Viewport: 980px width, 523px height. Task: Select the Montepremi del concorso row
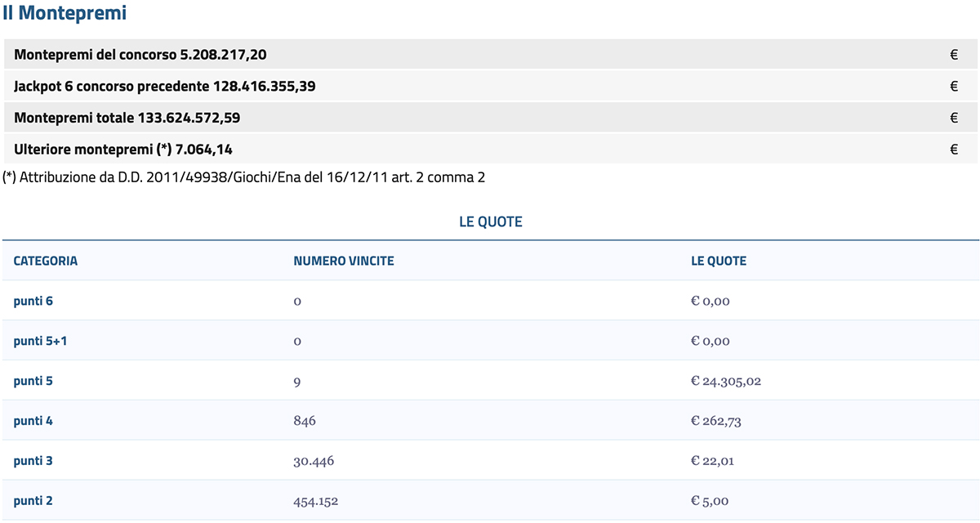[491, 55]
